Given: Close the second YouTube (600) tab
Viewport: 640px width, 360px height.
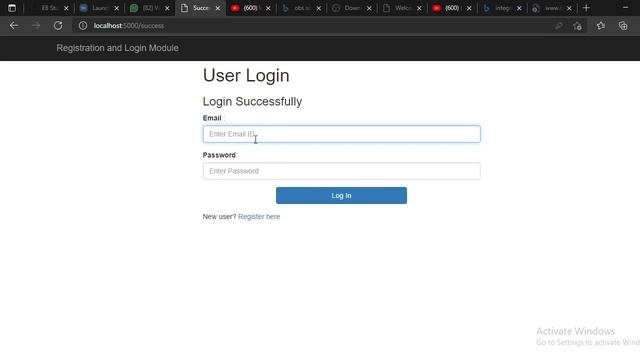Looking at the screenshot, I should [x=469, y=8].
